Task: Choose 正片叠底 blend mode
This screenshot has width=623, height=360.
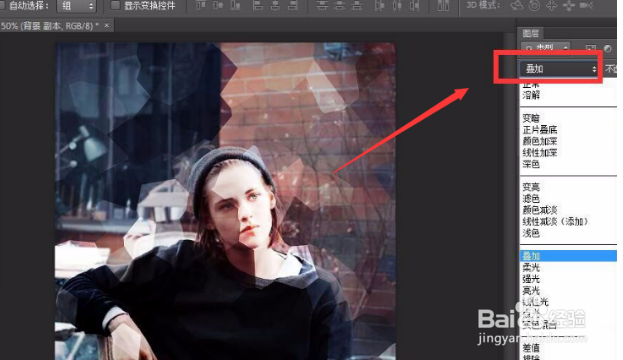Action: pos(540,130)
